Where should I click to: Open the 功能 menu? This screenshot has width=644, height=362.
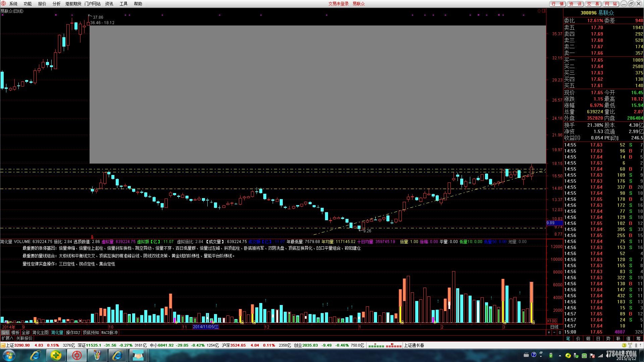tap(28, 4)
